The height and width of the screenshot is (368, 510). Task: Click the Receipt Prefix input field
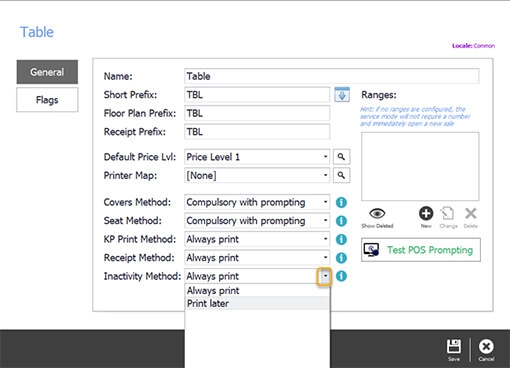[257, 132]
